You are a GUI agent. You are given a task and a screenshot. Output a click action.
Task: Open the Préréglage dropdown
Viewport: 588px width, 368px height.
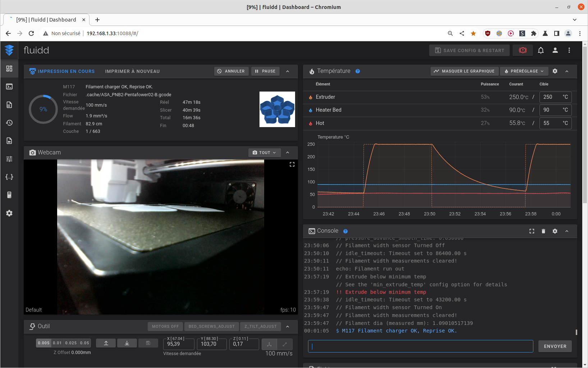point(524,71)
